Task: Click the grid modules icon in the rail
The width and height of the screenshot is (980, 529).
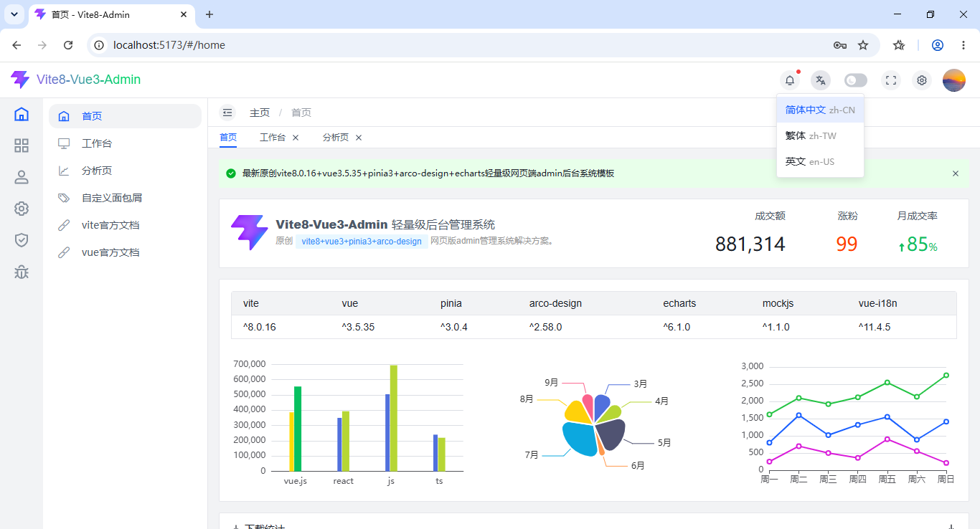Action: click(x=22, y=146)
